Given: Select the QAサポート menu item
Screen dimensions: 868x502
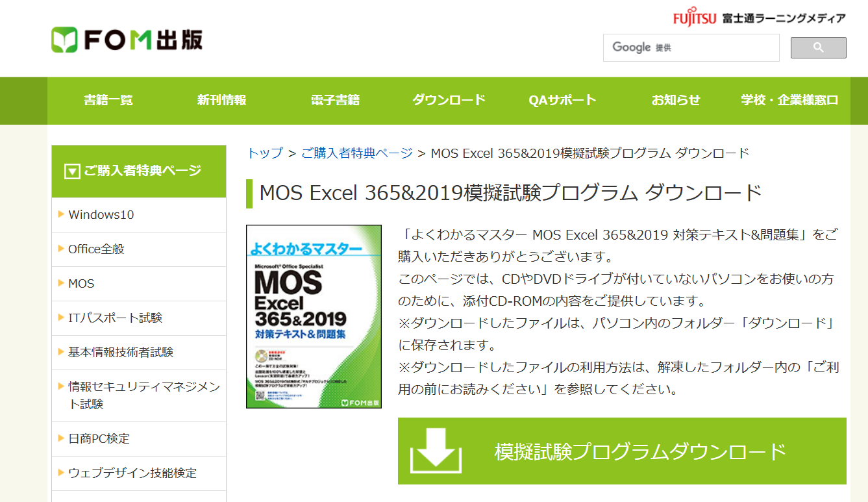Looking at the screenshot, I should point(562,101).
